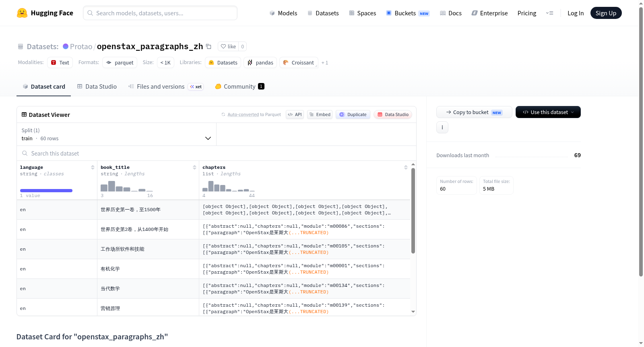Select the <1K size tag
Screen dimensions: 644x347
click(165, 62)
